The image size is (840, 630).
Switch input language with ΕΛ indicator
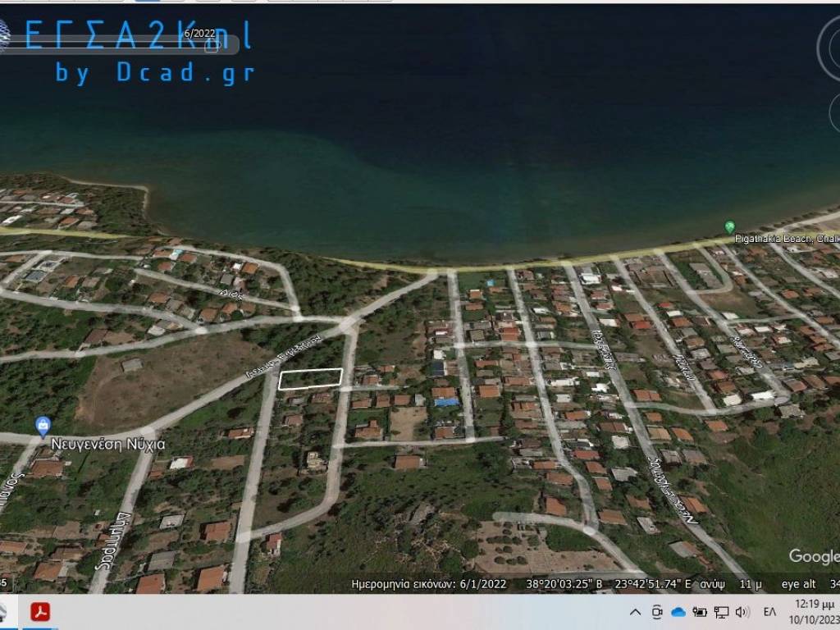(769, 612)
